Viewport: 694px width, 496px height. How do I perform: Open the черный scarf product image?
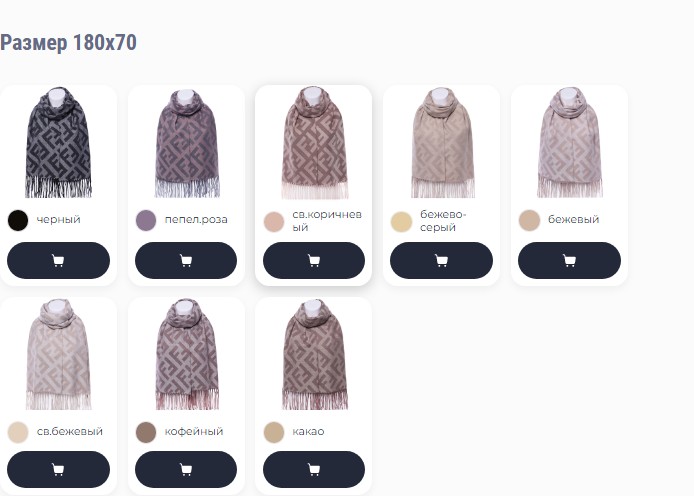(x=58, y=142)
